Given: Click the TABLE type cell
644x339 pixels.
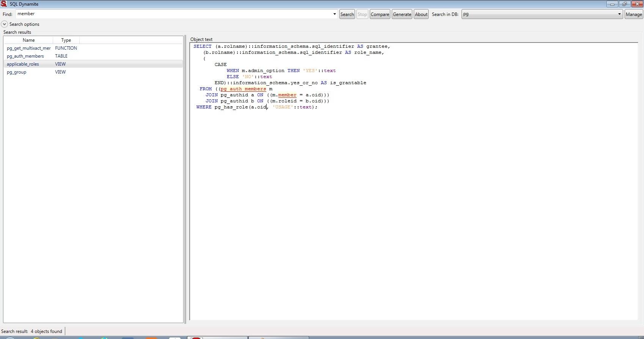Looking at the screenshot, I should (61, 56).
